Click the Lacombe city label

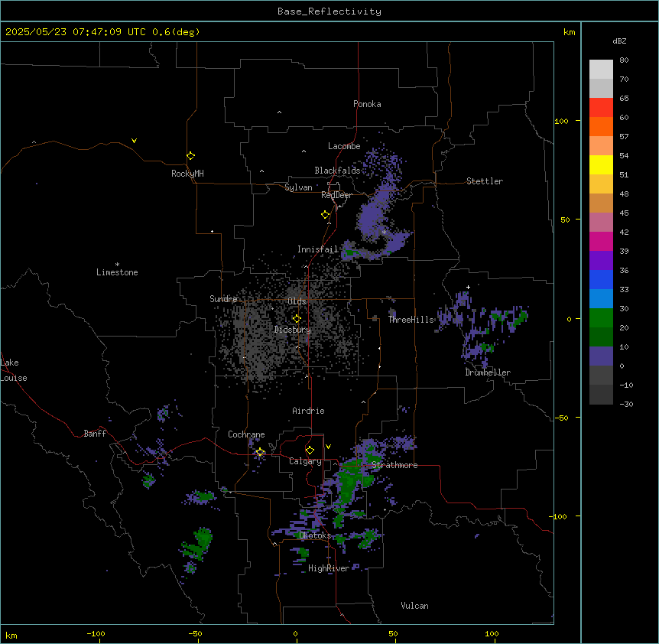coord(344,146)
